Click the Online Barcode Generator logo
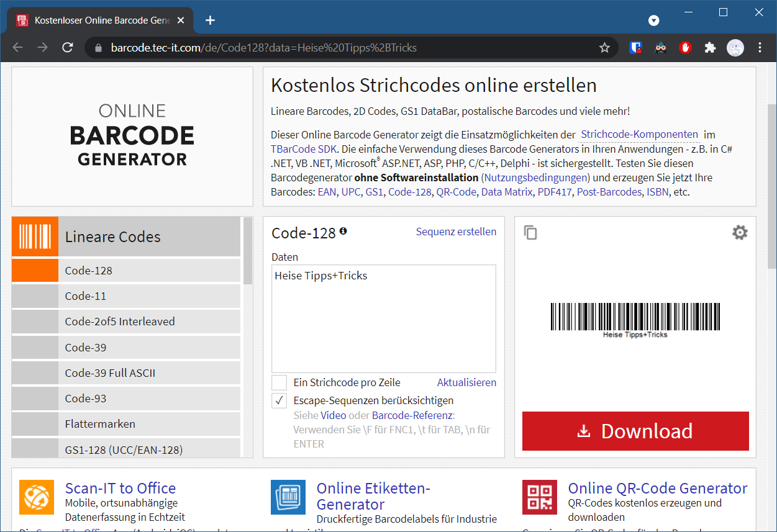777x532 pixels. (132, 136)
